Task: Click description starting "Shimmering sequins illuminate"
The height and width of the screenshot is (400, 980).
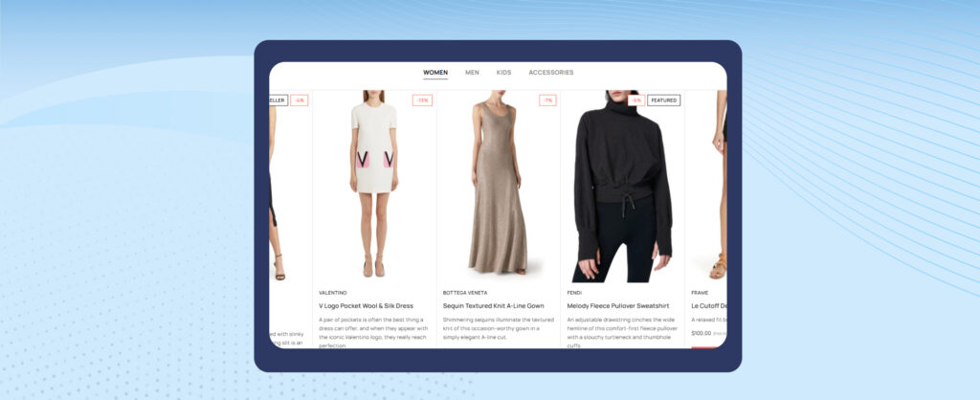Action: [x=498, y=328]
